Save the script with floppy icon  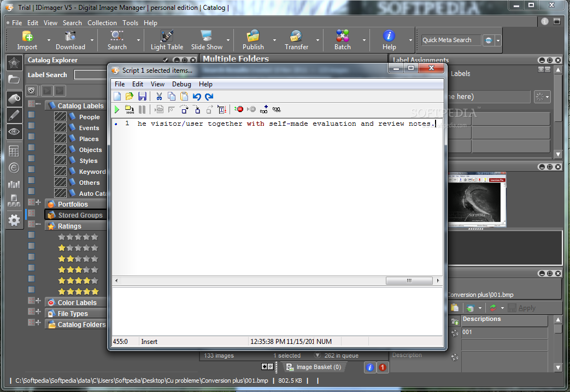142,96
